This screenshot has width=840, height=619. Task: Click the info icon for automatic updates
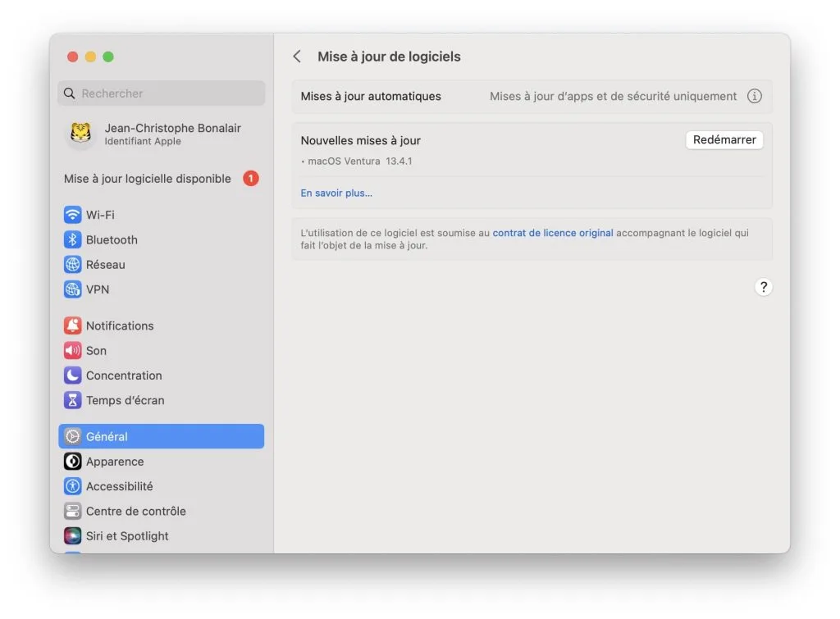(x=755, y=97)
